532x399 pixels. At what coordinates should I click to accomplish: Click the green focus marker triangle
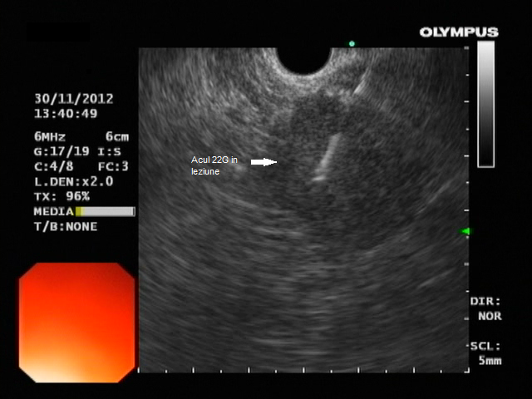click(x=465, y=231)
